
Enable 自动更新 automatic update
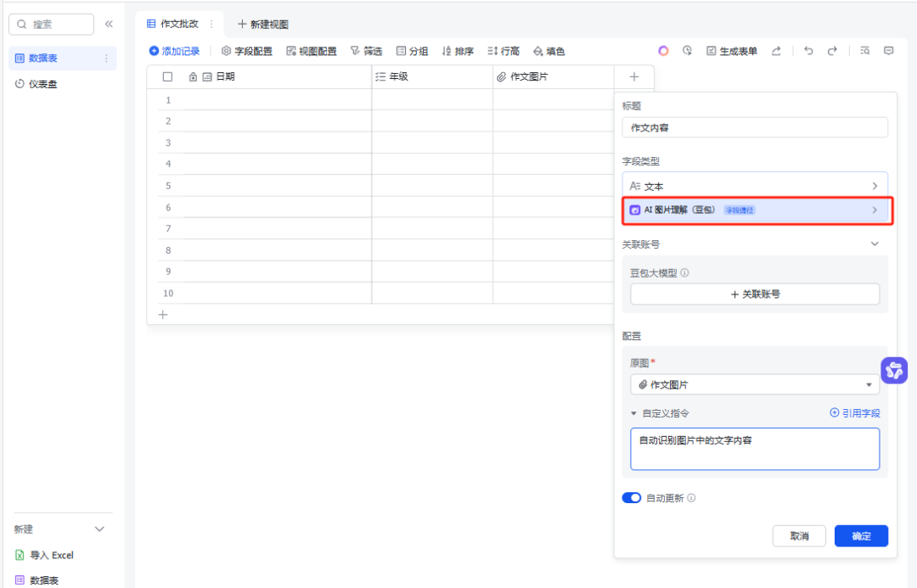632,497
